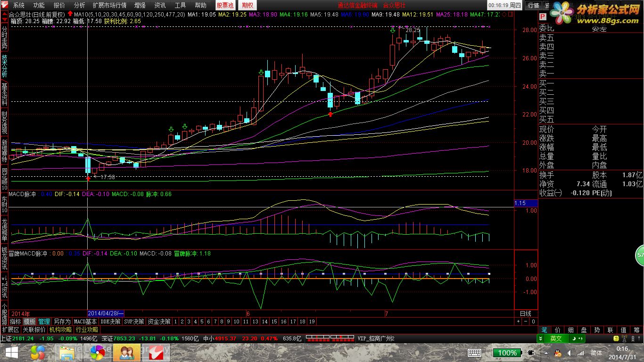644x362 pixels.
Task: Open the 分时走势 sidebar tab
Action: pos(4,37)
